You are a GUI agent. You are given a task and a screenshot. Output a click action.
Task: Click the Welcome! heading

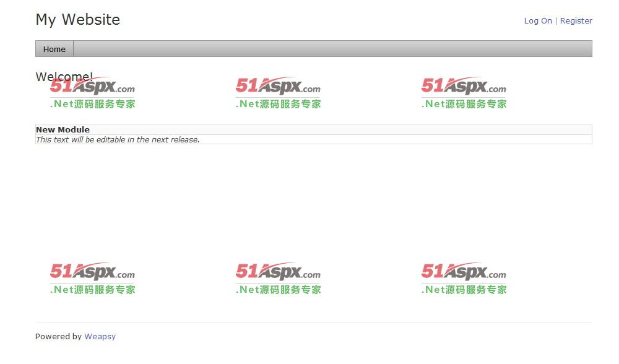click(x=64, y=77)
